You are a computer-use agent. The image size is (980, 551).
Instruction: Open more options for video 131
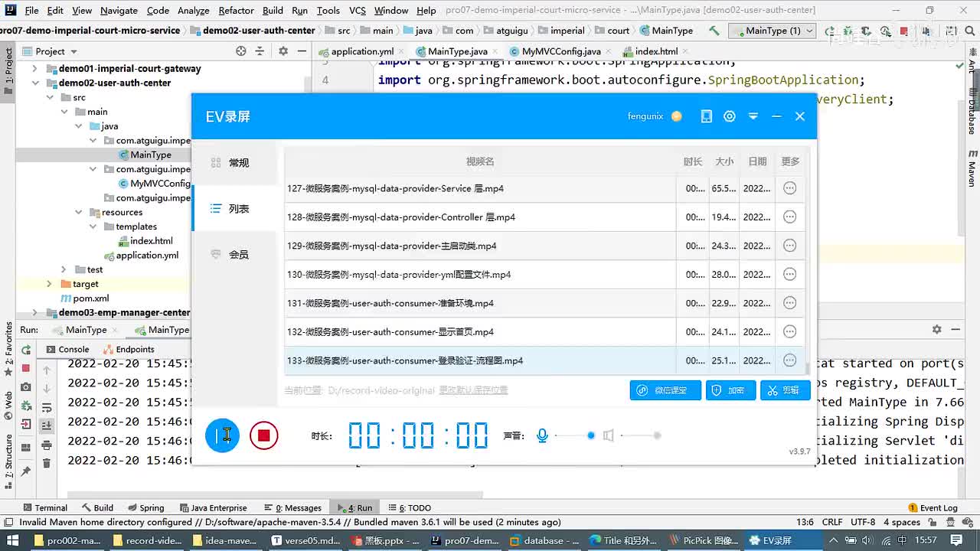[790, 303]
